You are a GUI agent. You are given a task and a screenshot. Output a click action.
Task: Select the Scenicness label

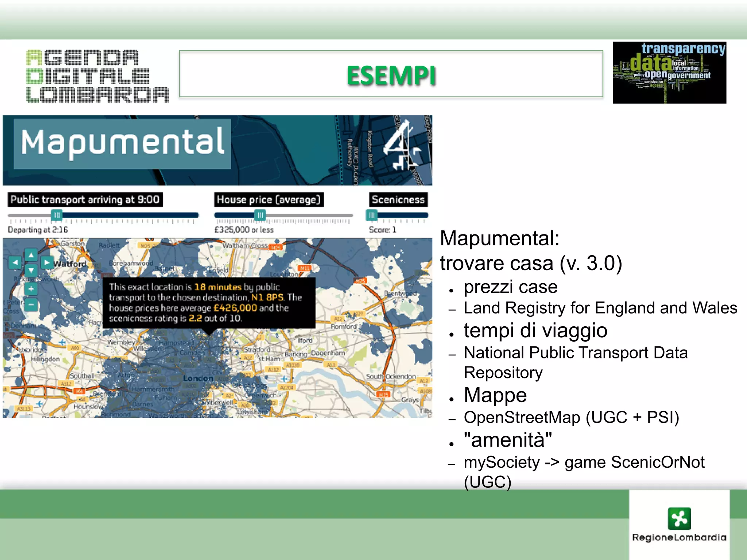398,199
